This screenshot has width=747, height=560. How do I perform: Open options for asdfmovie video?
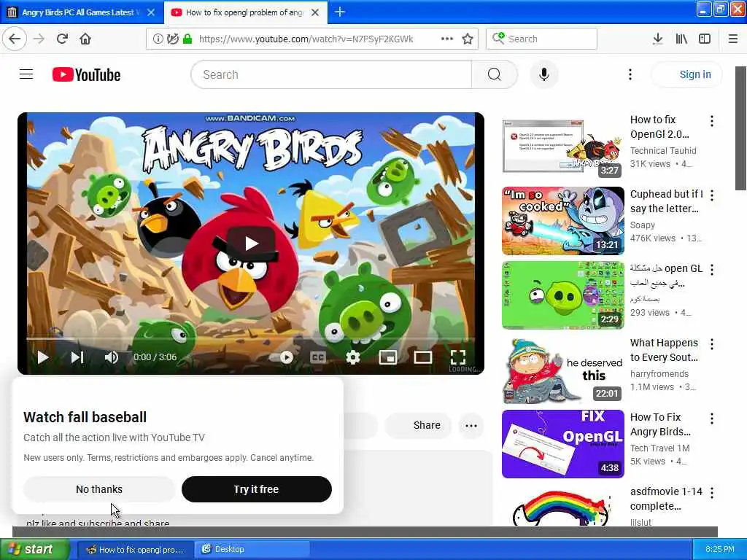tap(712, 492)
